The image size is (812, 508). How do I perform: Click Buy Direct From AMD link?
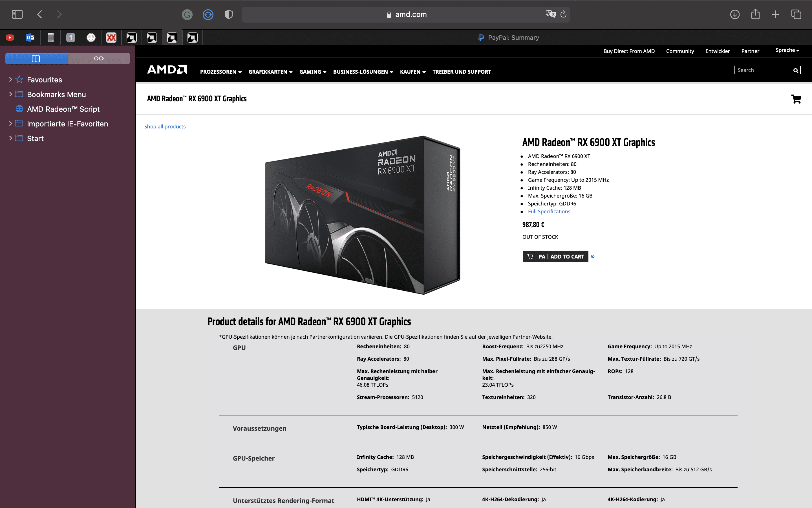tap(629, 51)
